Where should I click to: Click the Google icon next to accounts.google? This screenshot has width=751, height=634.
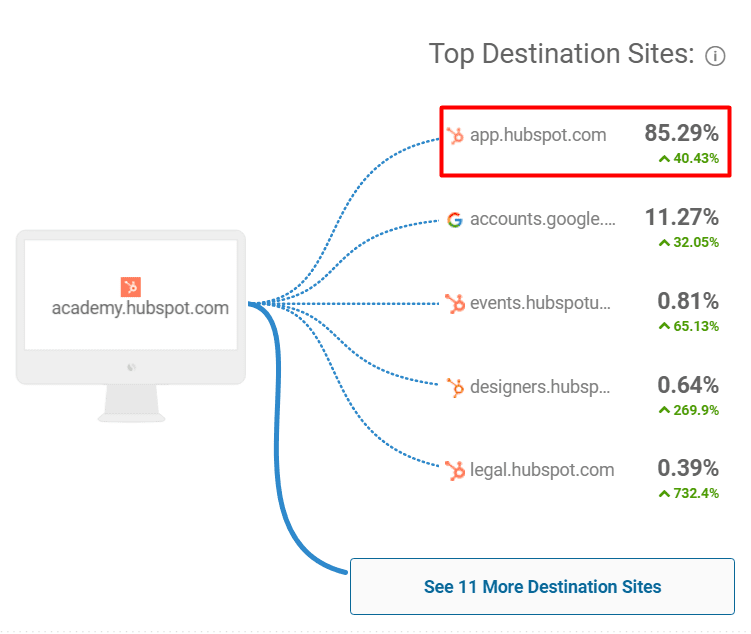click(455, 220)
